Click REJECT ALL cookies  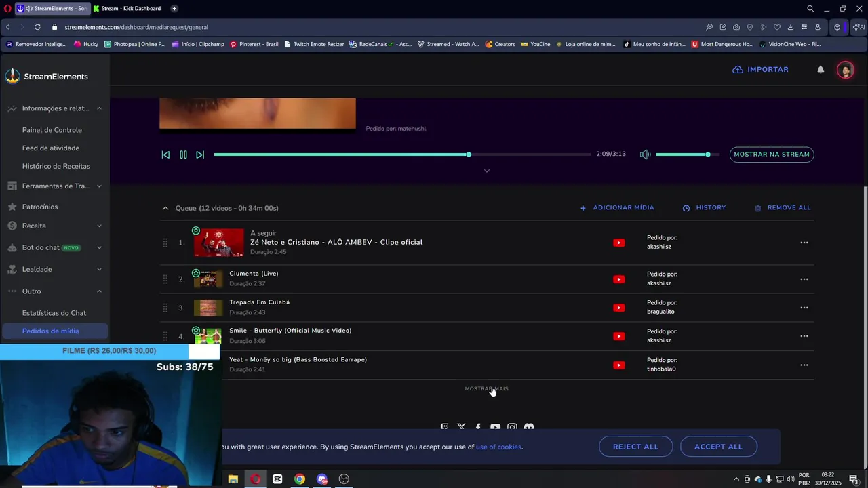tap(635, 447)
